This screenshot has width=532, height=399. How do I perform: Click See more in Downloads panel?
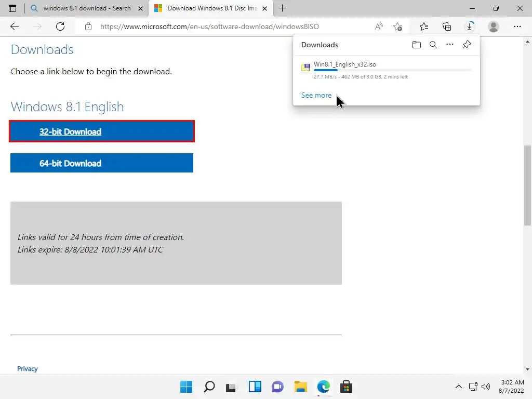tap(316, 96)
